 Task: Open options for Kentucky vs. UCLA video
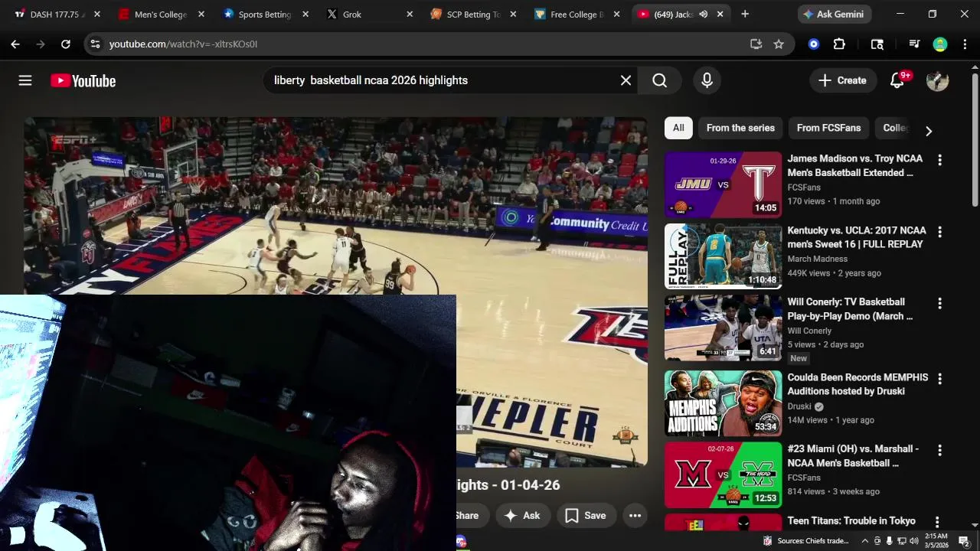[x=939, y=232]
